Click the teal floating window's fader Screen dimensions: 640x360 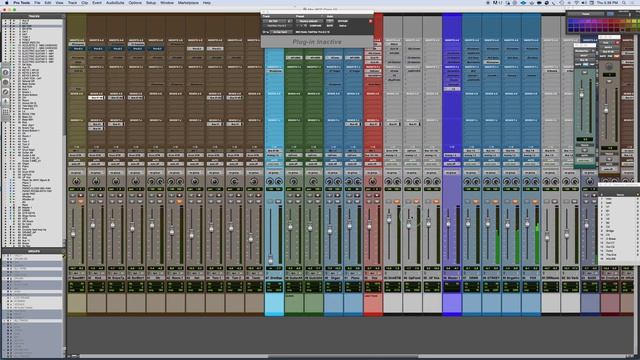click(x=582, y=95)
